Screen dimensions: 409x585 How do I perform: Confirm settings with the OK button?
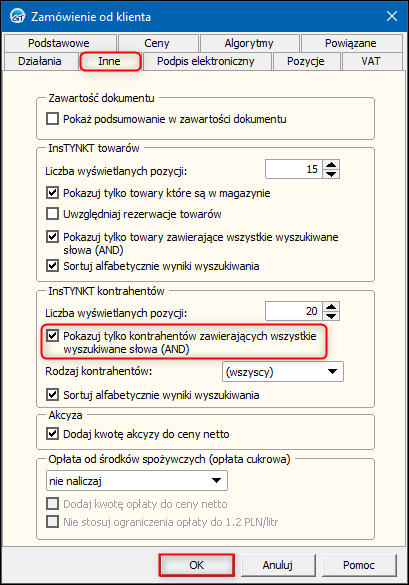pos(197,565)
